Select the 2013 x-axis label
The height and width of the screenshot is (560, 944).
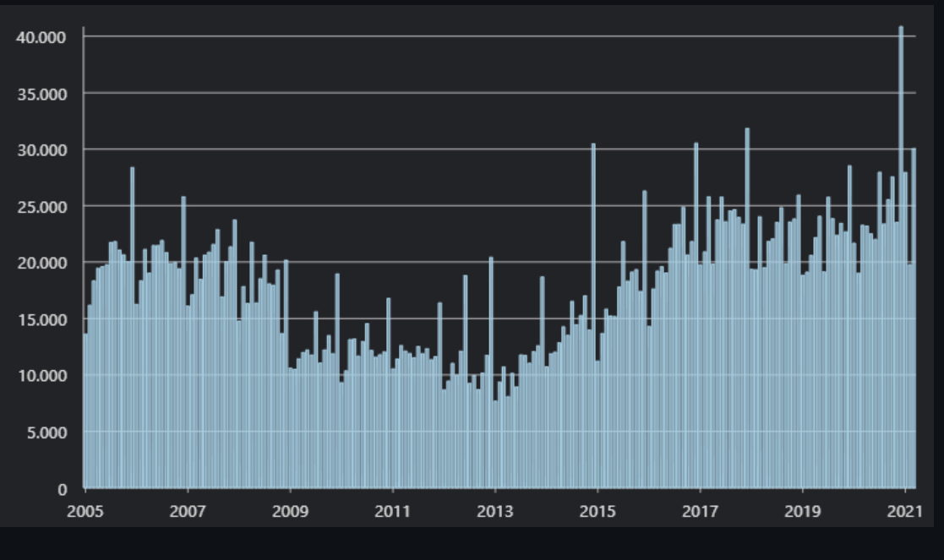494,511
